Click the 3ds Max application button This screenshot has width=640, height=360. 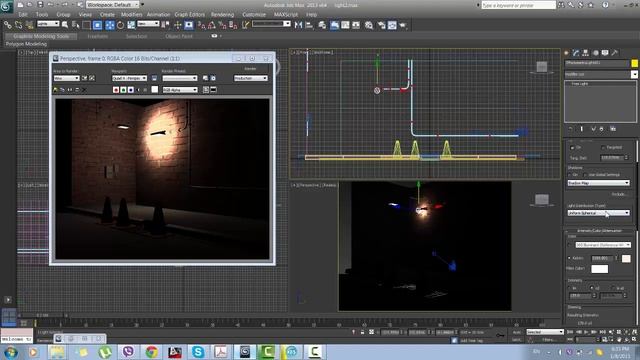pyautogui.click(x=7, y=6)
